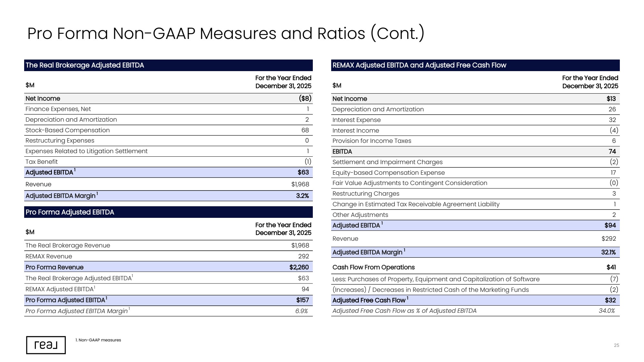Click the Non-GAAP measures footnote
This screenshot has height=362, width=644.
pos(98,340)
